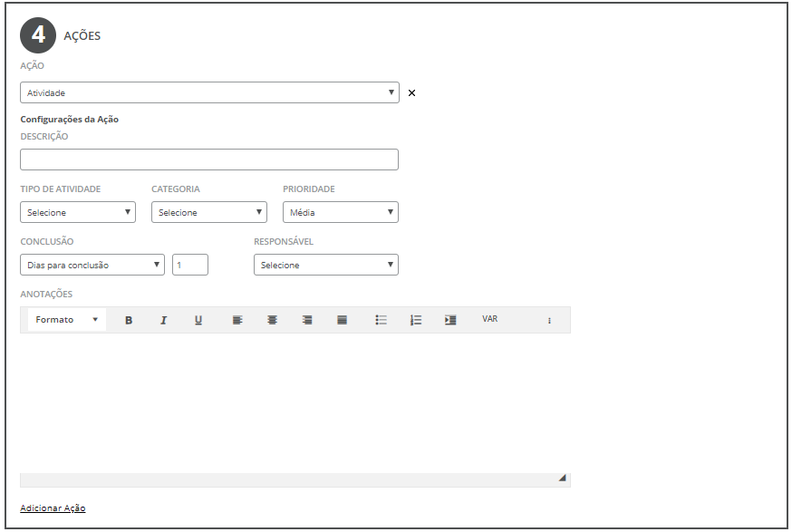Focus the days number field
Screen dimensions: 792x532
click(190, 265)
